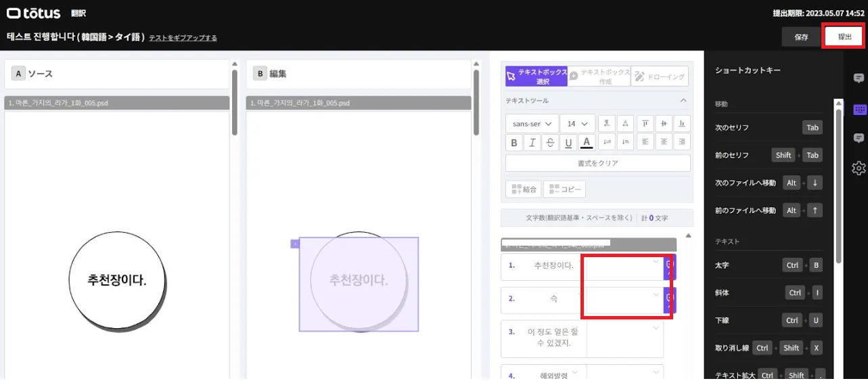Click purple comment button on line 1
This screenshot has height=381, width=868.
coord(670,267)
